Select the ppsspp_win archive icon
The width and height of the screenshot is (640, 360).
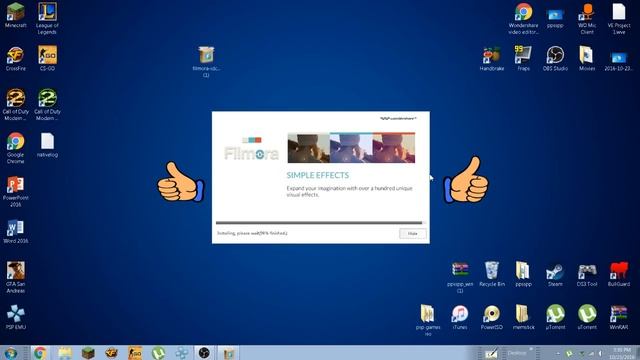pyautogui.click(x=460, y=278)
